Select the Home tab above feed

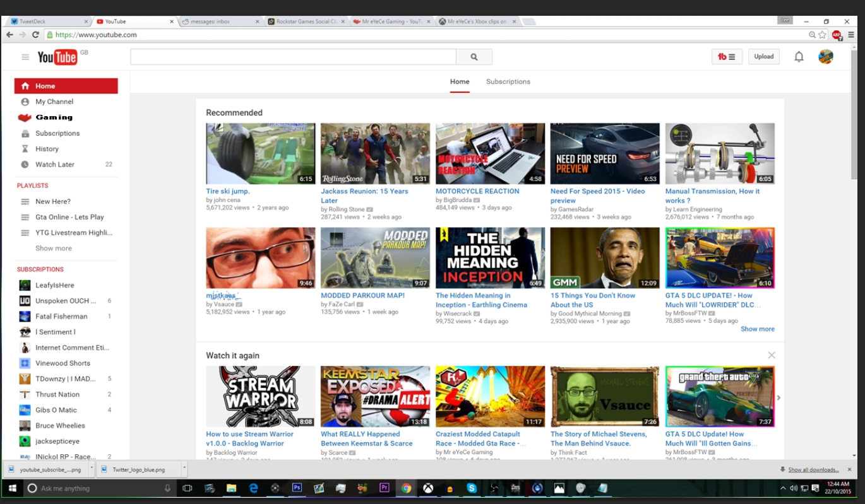pos(460,81)
